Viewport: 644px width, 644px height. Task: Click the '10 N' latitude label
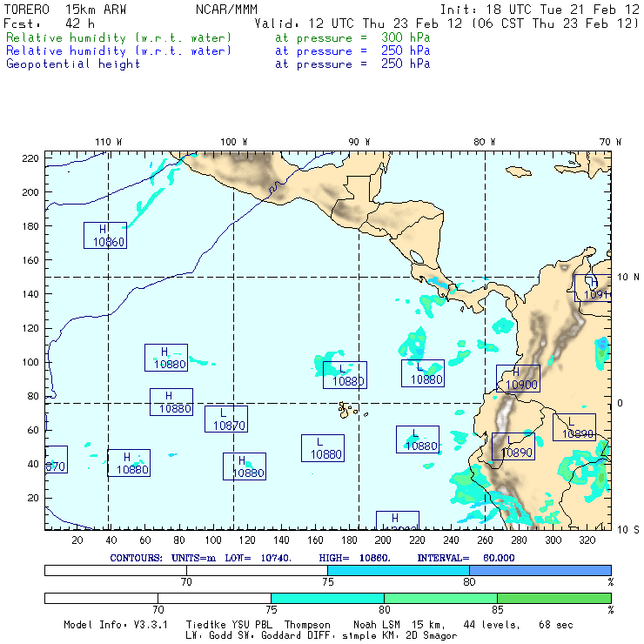[x=628, y=278]
